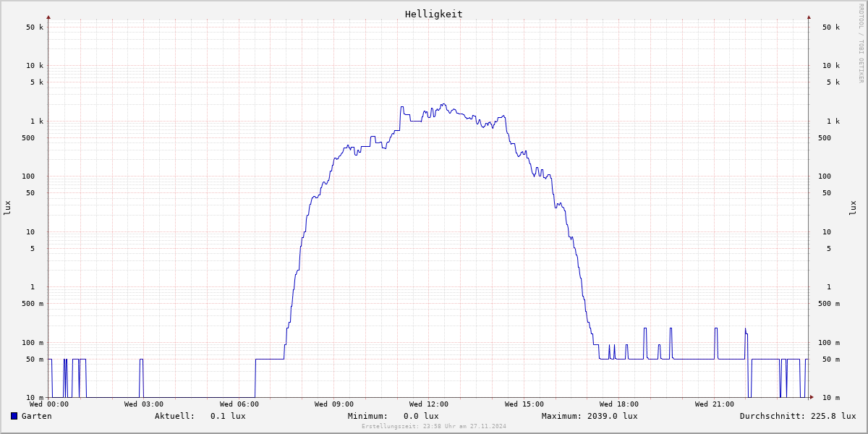Viewport: 868px width, 434px height.
Task: Select the 'Wed 18:00' time axis label
Action: click(619, 404)
